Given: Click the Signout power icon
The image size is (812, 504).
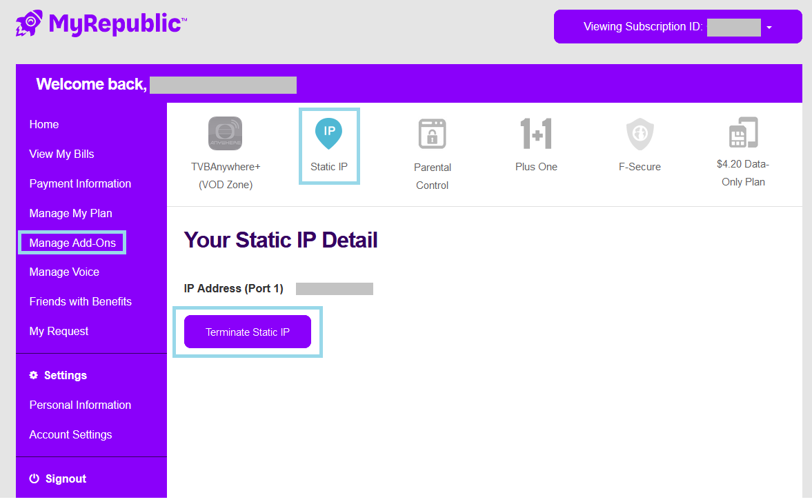Looking at the screenshot, I should [34, 478].
